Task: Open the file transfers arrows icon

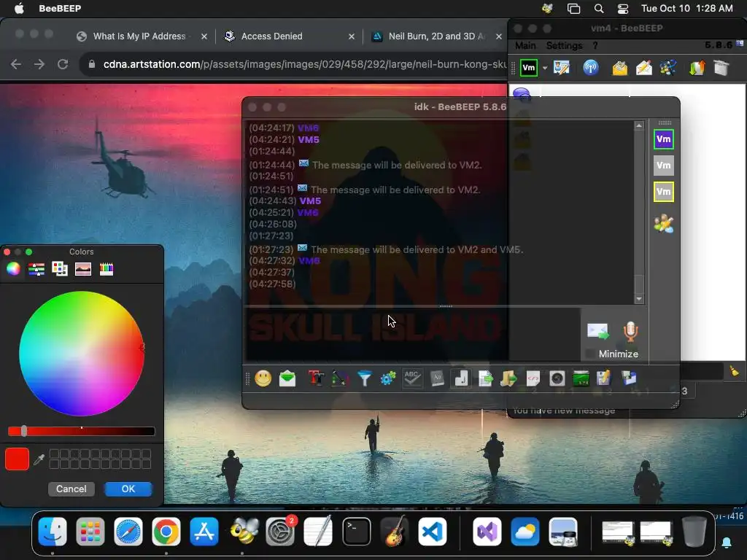Action: [x=697, y=68]
